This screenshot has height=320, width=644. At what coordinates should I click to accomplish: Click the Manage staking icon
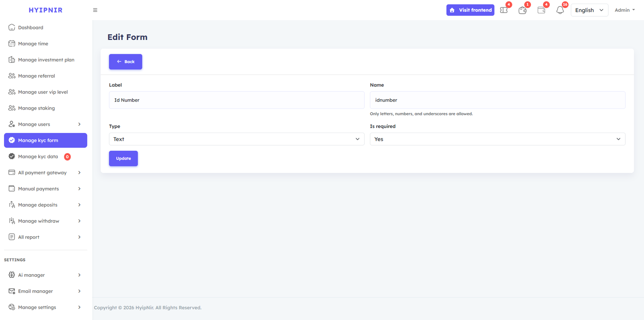[12, 108]
